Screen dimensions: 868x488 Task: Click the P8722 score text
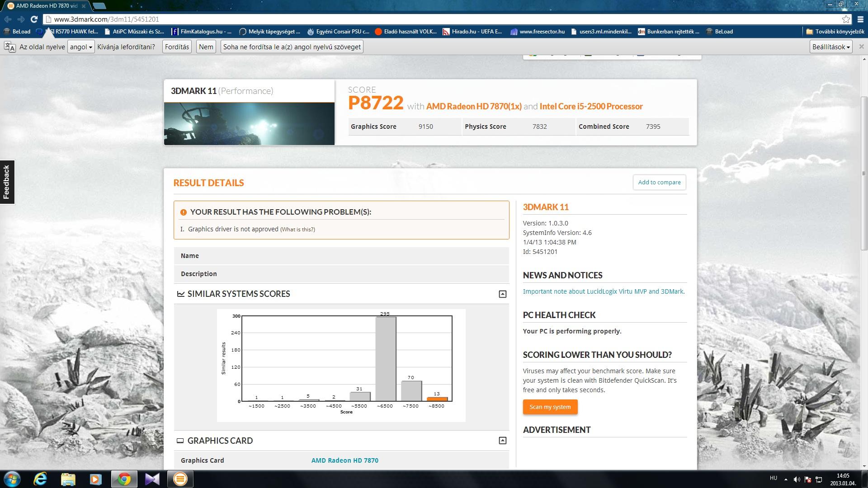376,103
